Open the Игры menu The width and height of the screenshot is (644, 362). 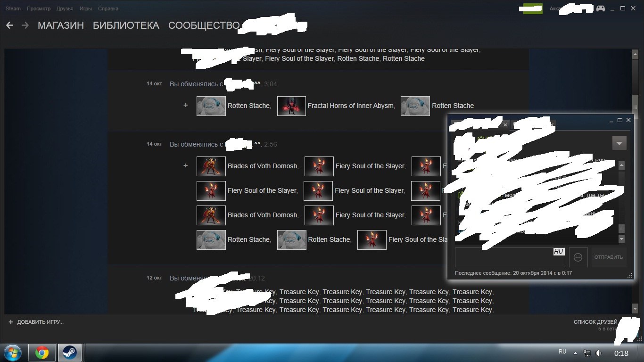click(86, 8)
